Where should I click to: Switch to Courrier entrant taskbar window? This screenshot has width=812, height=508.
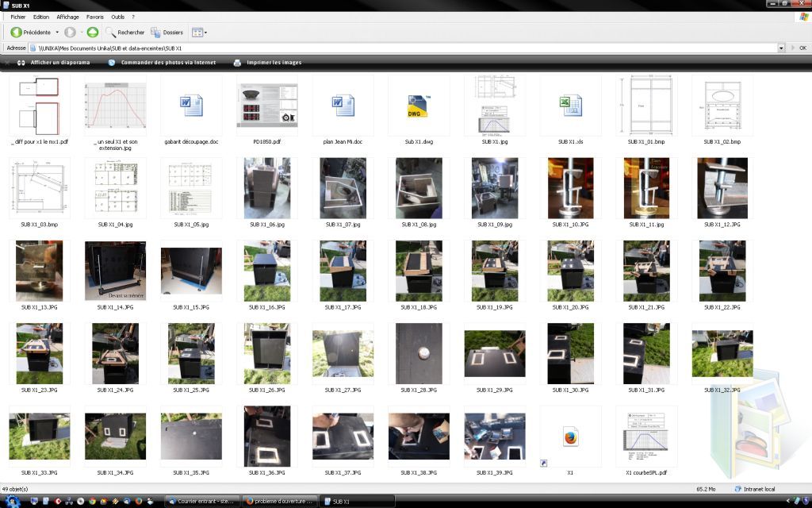point(202,502)
